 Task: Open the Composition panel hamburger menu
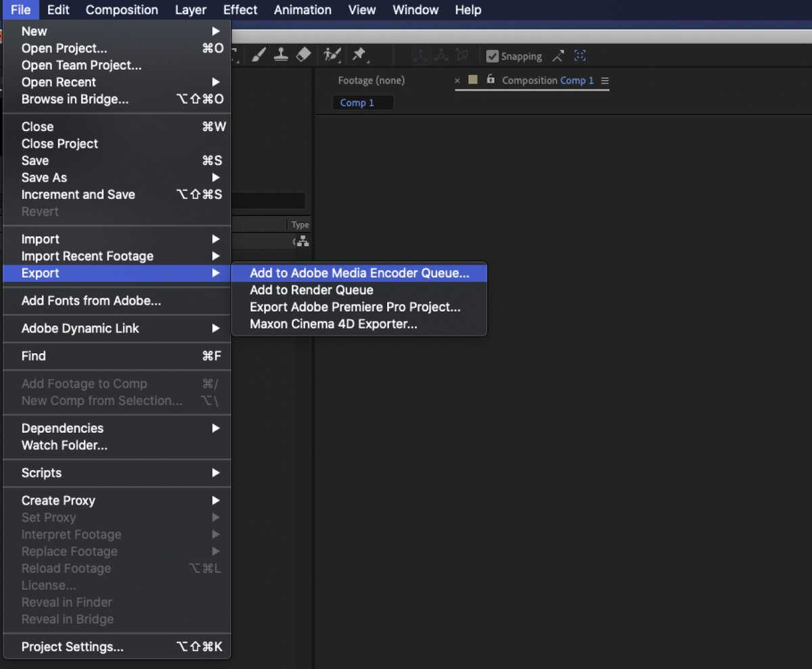(605, 80)
